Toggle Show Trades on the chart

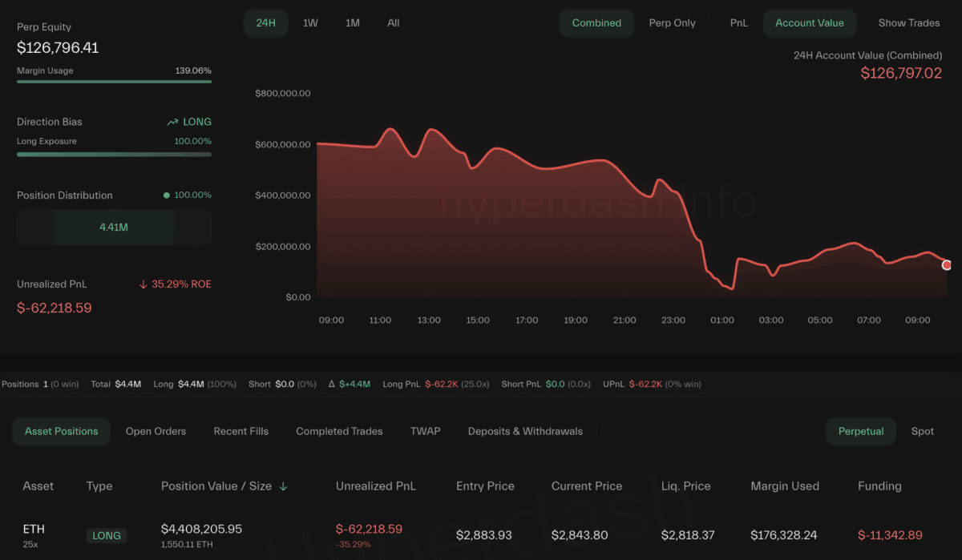click(x=908, y=23)
